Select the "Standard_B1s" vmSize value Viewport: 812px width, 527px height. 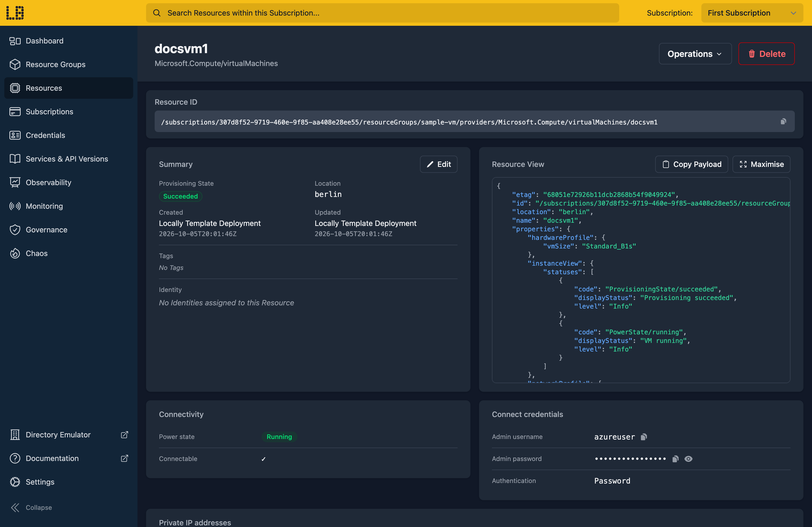coord(609,246)
